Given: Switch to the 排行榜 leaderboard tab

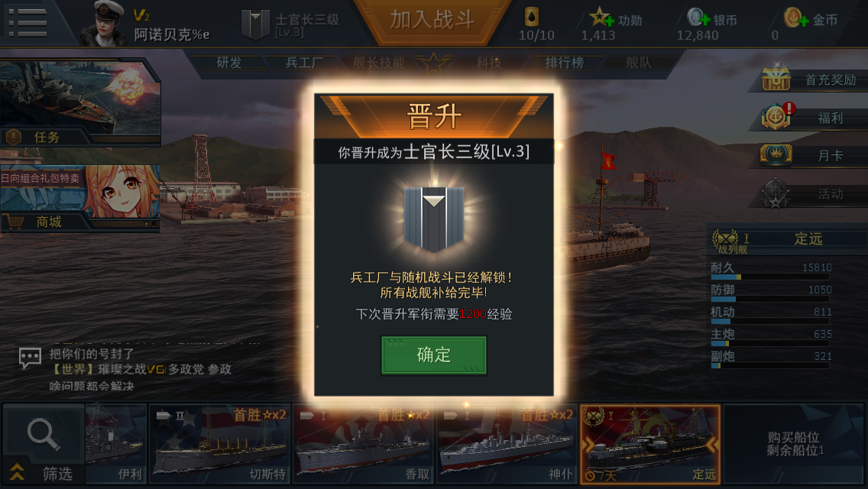Looking at the screenshot, I should pyautogui.click(x=564, y=63).
